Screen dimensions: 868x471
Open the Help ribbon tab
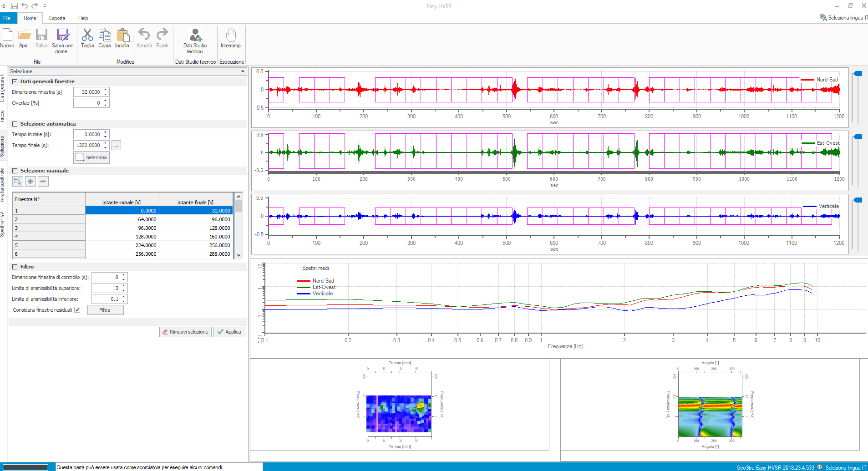[83, 18]
